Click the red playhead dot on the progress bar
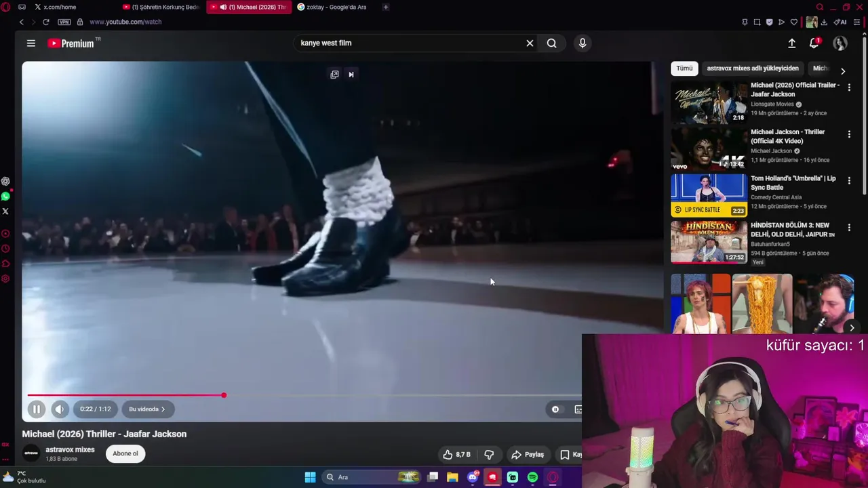Image resolution: width=868 pixels, height=488 pixels. point(224,395)
